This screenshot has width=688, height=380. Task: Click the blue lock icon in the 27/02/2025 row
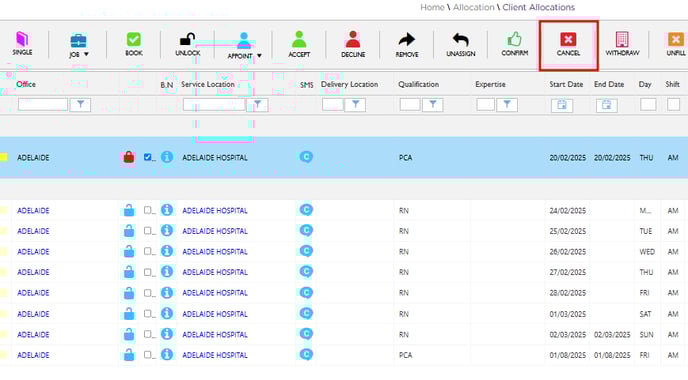pos(129,272)
